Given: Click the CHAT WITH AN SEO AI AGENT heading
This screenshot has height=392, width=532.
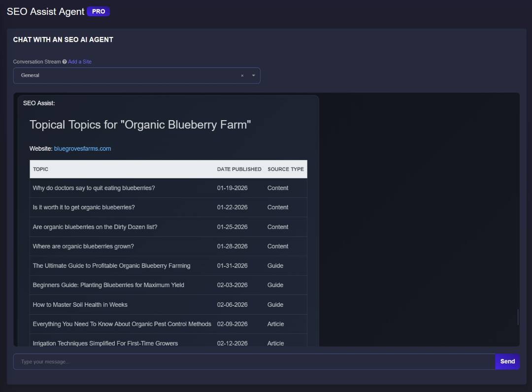Looking at the screenshot, I should [63, 40].
